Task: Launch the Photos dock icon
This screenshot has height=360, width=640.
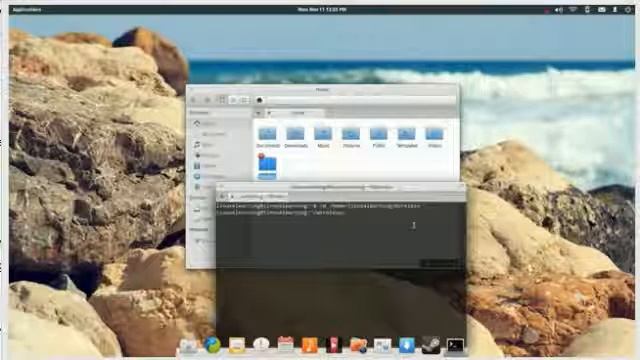Action: (x=358, y=345)
